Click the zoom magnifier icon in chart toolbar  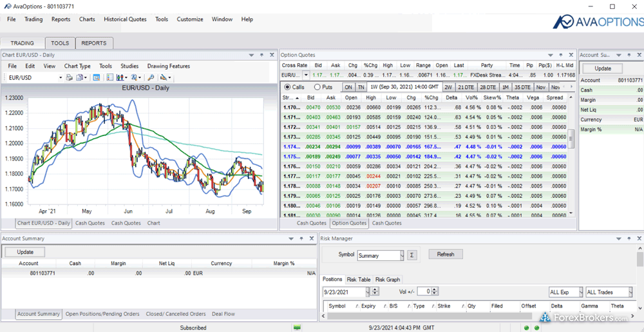[x=151, y=77]
